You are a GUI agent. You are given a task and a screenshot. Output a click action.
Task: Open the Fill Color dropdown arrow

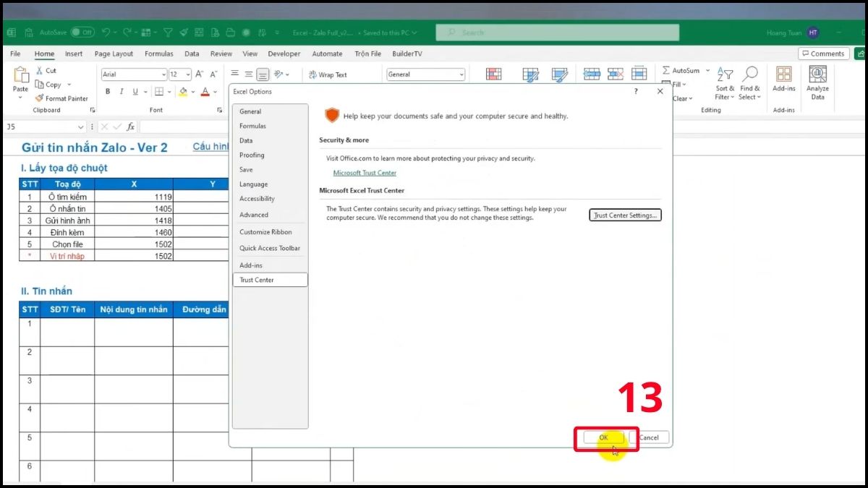click(x=193, y=92)
